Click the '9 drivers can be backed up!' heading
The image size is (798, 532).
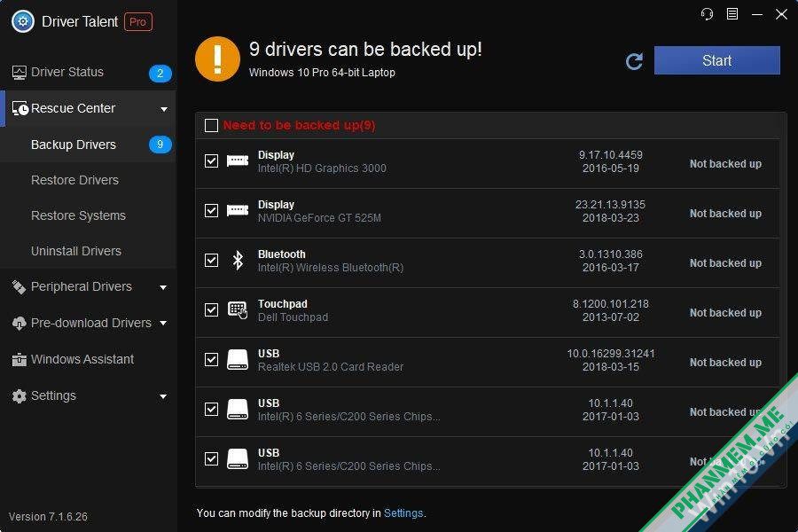[x=365, y=50]
